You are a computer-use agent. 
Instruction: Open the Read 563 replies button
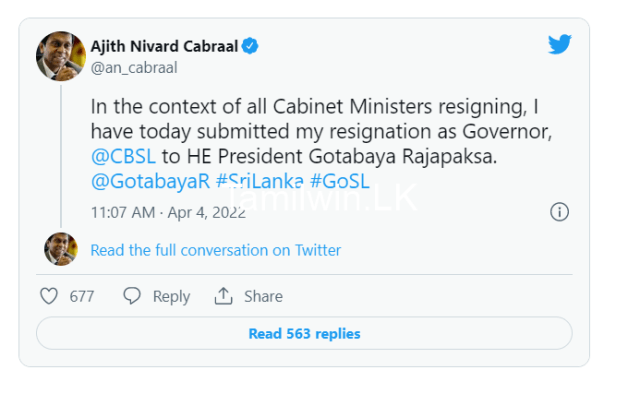(x=304, y=334)
